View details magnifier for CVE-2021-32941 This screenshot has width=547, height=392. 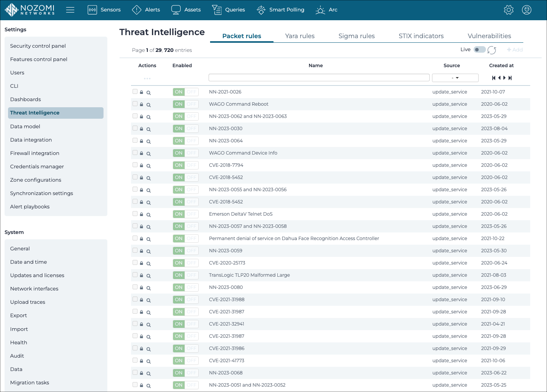[149, 325]
